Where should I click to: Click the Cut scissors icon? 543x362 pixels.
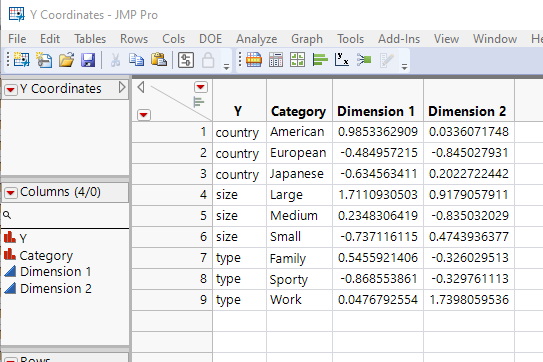click(x=115, y=60)
